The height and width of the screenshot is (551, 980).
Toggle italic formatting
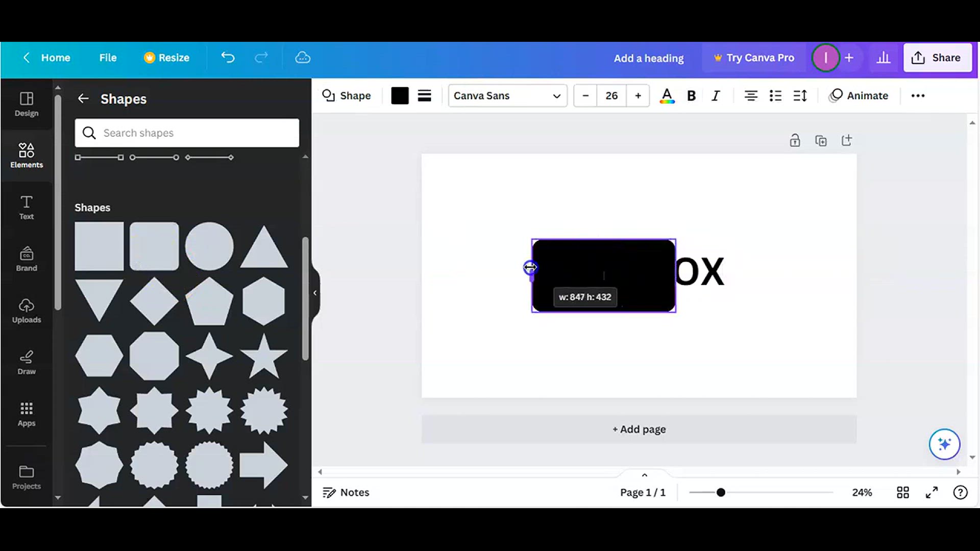[716, 95]
